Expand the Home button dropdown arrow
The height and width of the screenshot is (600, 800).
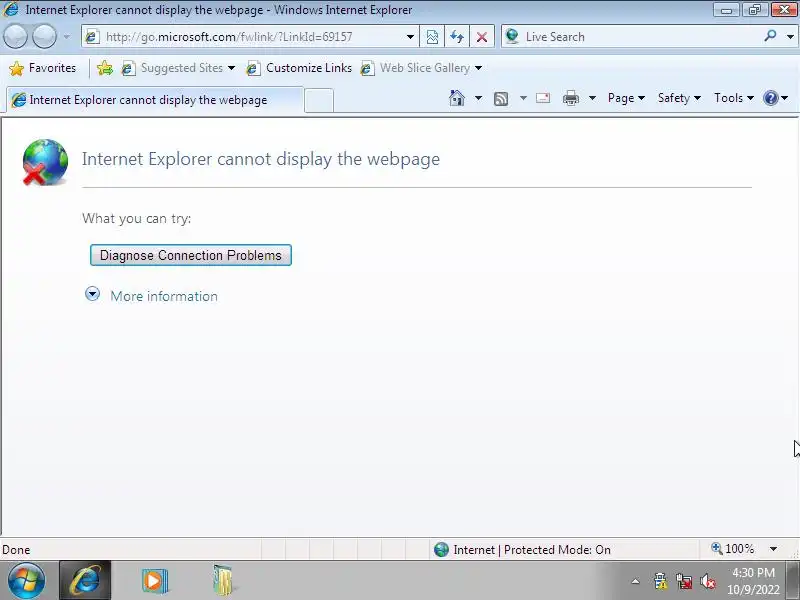pyautogui.click(x=478, y=97)
